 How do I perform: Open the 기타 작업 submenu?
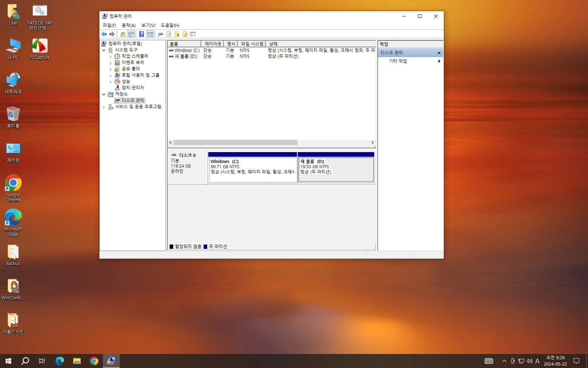coord(411,61)
